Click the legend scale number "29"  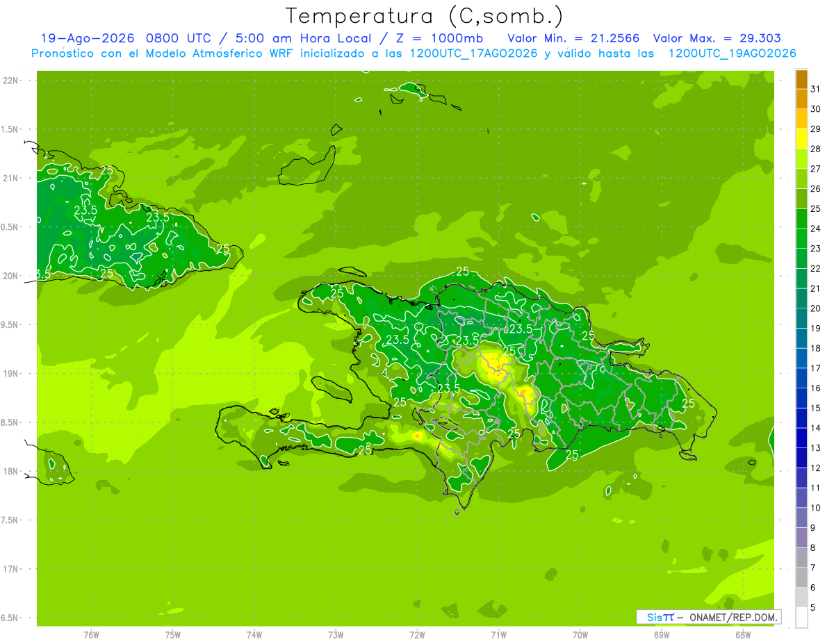point(816,129)
